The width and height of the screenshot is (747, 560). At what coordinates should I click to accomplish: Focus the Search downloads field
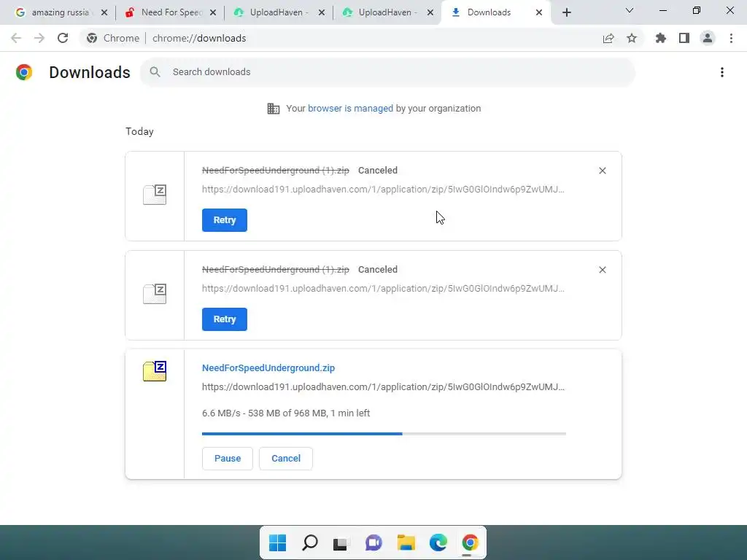click(387, 72)
